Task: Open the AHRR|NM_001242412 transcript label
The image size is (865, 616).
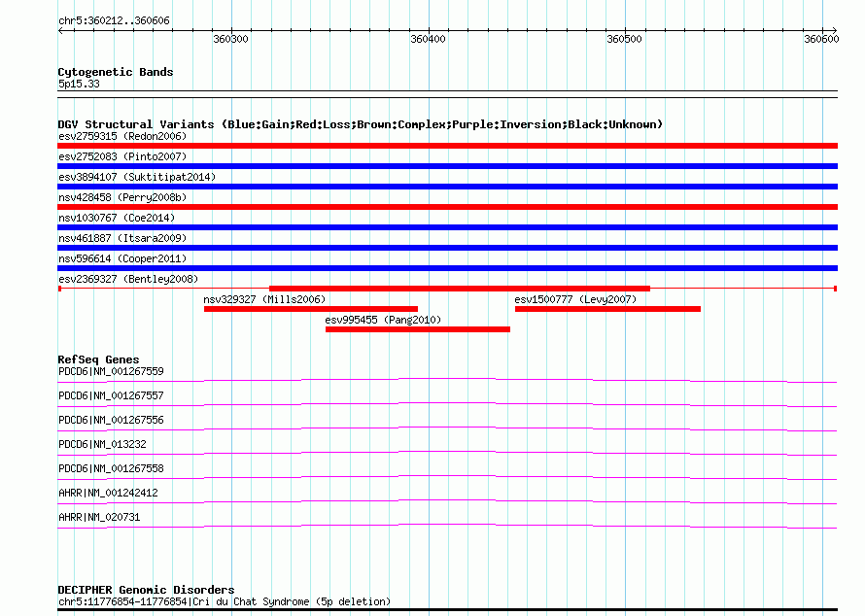Action: click(x=108, y=493)
